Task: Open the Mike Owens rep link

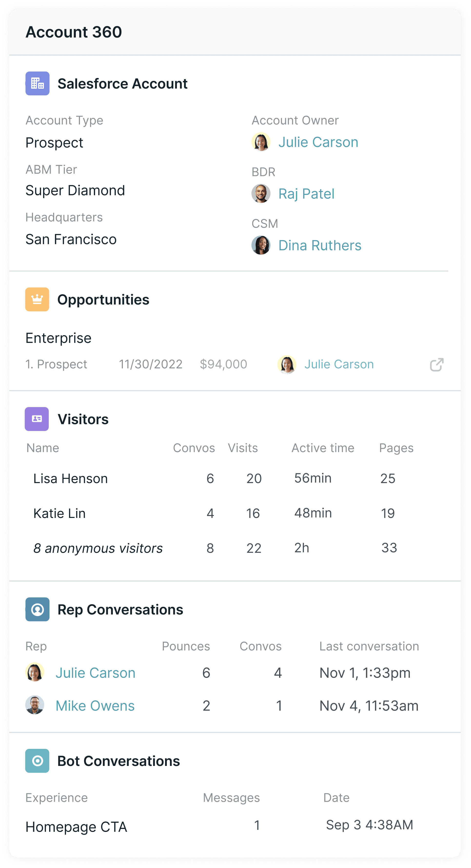Action: (95, 706)
